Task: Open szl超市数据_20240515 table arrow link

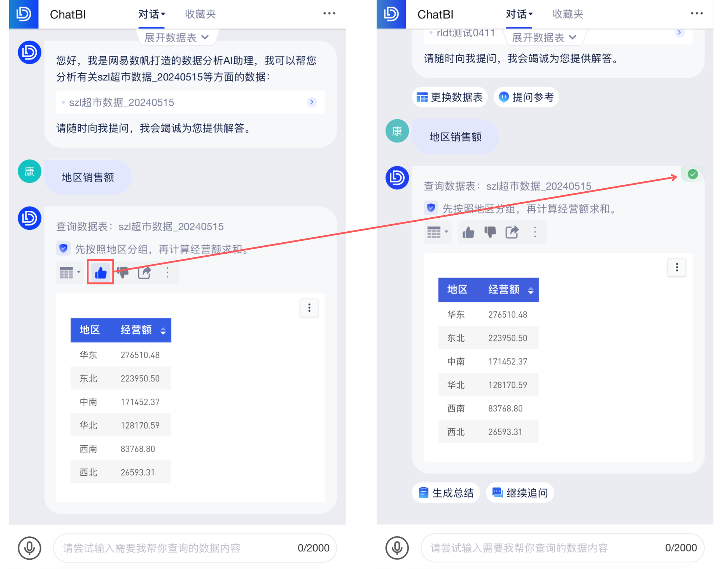Action: [x=311, y=102]
